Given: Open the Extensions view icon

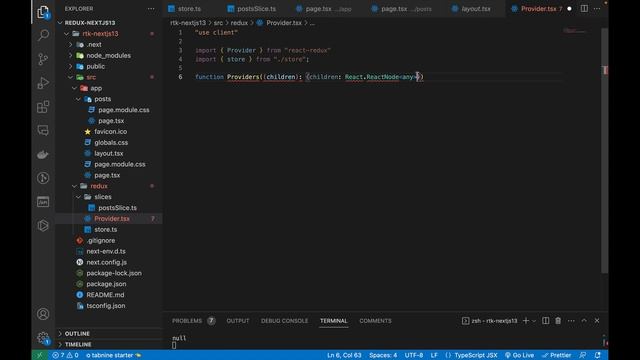Looking at the screenshot, I should [43, 107].
